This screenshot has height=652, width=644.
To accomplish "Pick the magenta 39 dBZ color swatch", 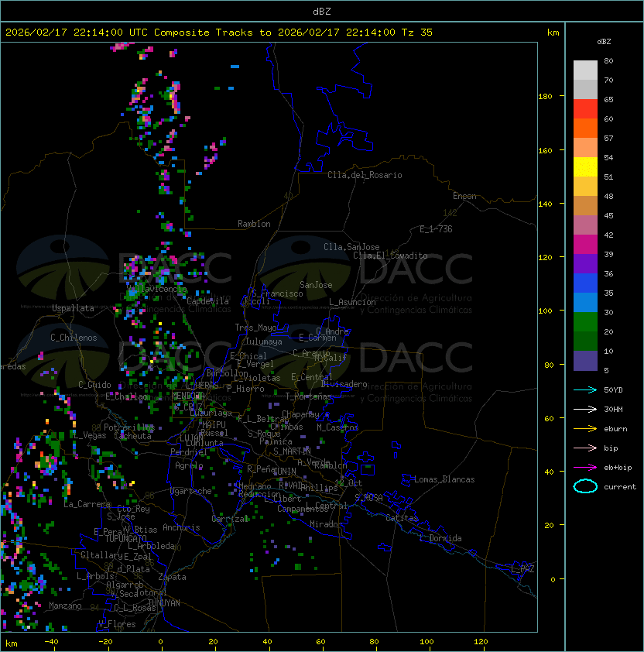I will (x=585, y=245).
